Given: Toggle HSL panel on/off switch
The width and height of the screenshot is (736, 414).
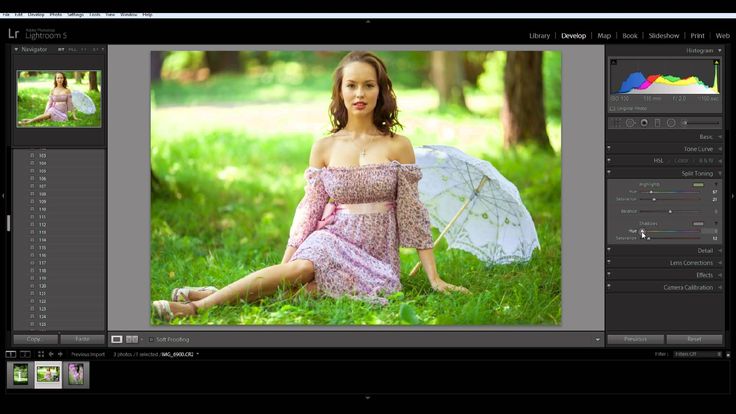Looking at the screenshot, I should 609,160.
